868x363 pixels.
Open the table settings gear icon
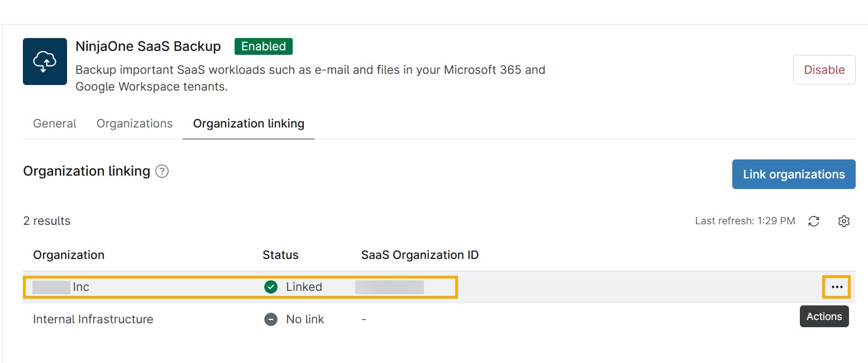click(x=844, y=221)
